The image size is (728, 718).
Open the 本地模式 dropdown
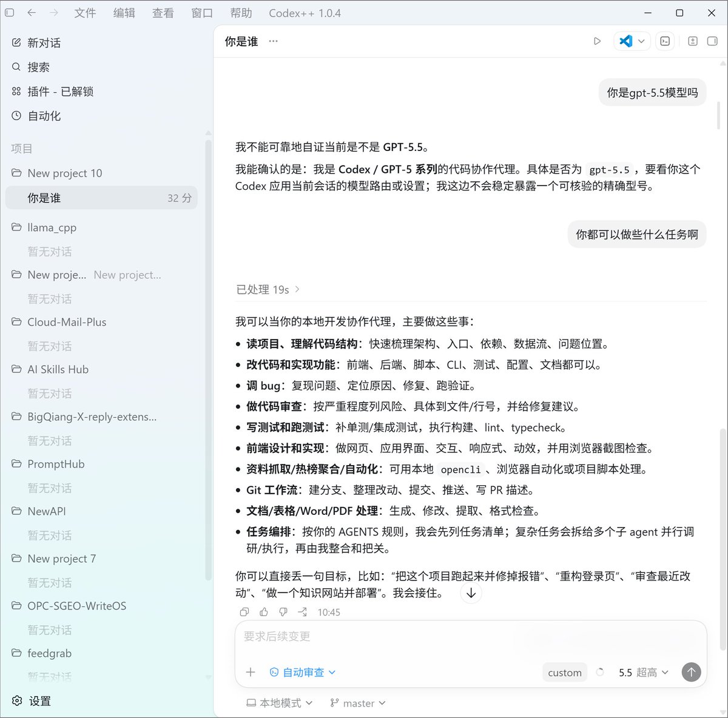280,703
